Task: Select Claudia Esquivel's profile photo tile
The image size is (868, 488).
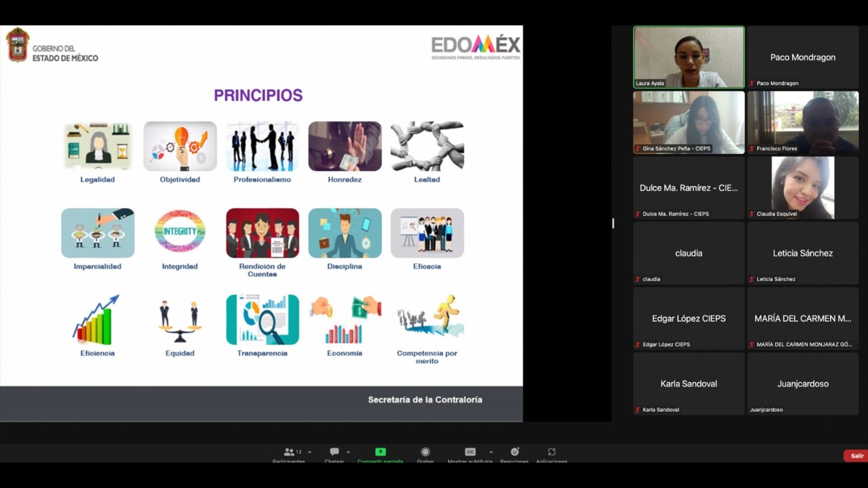Action: point(802,187)
